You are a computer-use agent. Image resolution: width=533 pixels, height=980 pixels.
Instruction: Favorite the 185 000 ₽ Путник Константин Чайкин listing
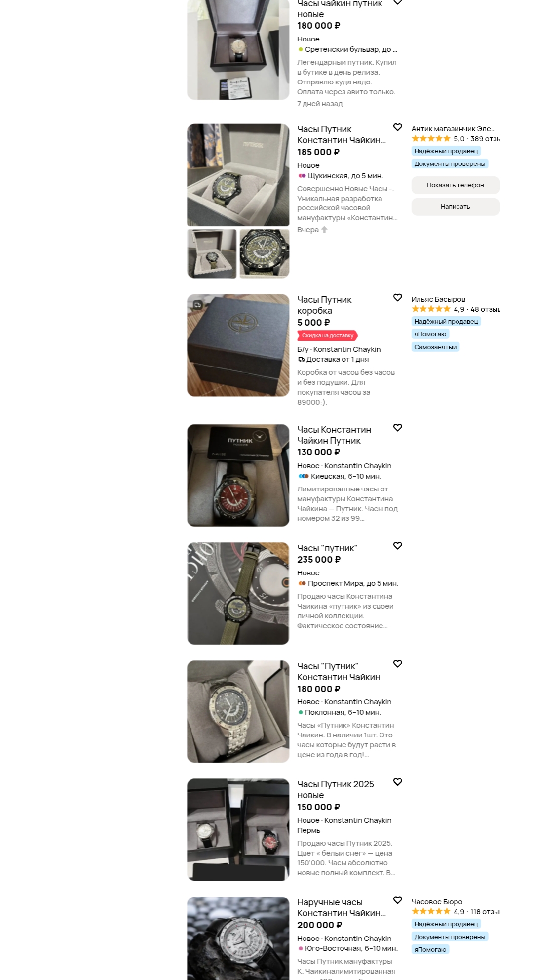click(x=397, y=127)
